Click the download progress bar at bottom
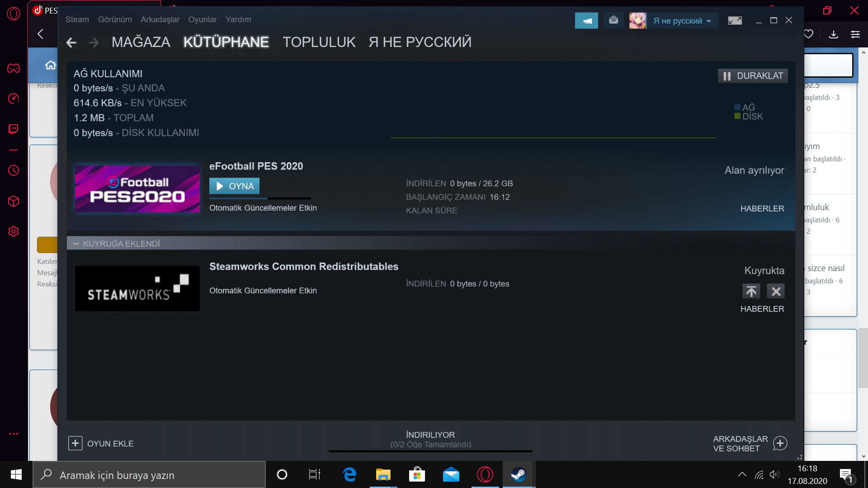This screenshot has height=488, width=868. click(430, 450)
